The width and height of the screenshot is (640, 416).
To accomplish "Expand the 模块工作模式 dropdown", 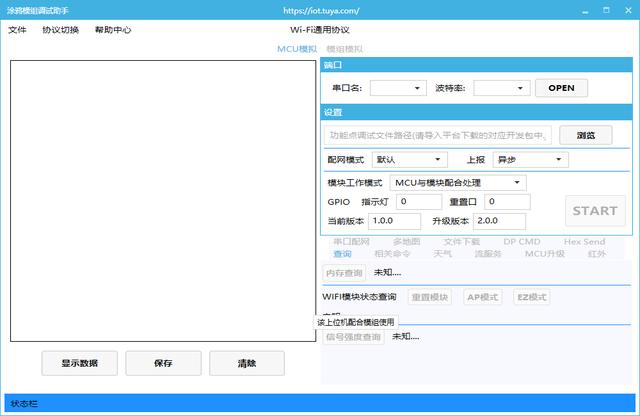I will pos(458,182).
